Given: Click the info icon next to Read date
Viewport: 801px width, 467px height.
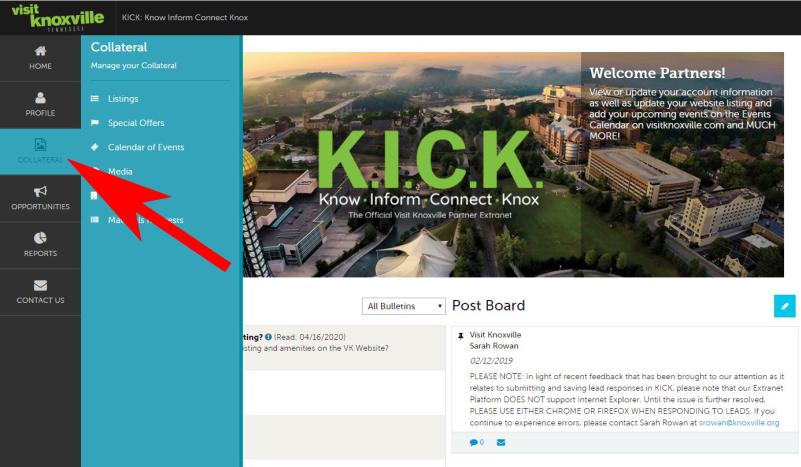Looking at the screenshot, I should (x=268, y=337).
